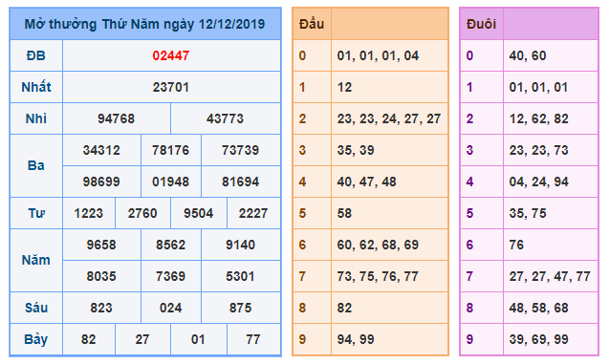Image resolution: width=609 pixels, height=364 pixels.
Task: Click Đuôi values '39, 69, 99'
Action: pyautogui.click(x=538, y=339)
